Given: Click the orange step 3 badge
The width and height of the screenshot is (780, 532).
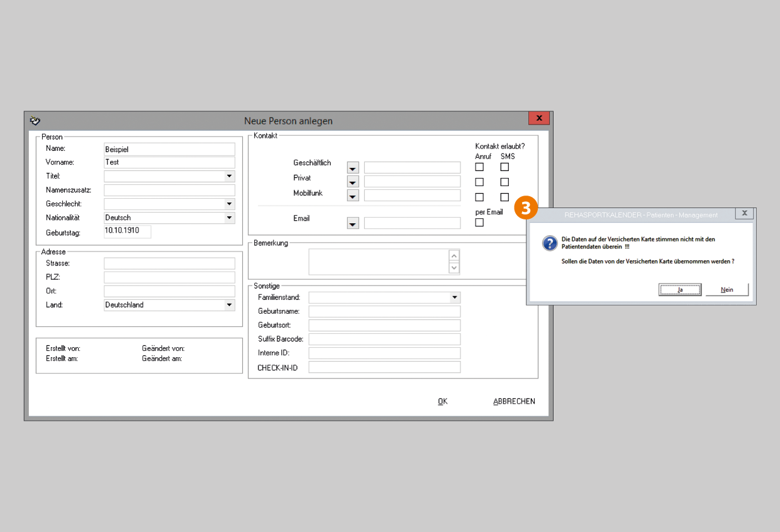Looking at the screenshot, I should coord(526,208).
